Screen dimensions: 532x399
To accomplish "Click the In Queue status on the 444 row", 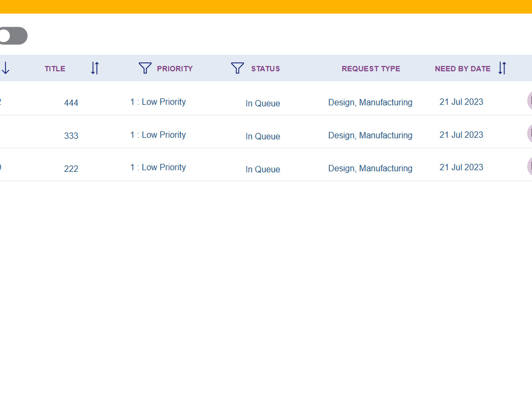I will [x=263, y=104].
